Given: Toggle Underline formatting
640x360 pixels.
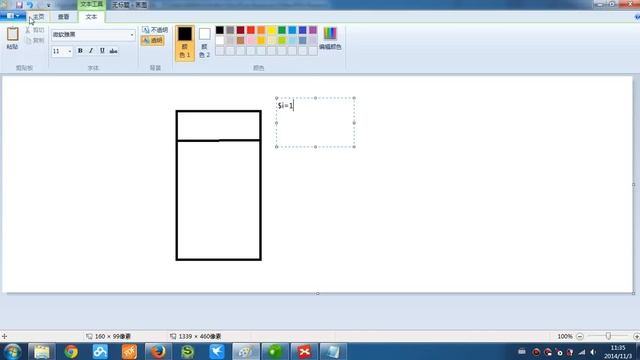Looking at the screenshot, I should [102, 51].
